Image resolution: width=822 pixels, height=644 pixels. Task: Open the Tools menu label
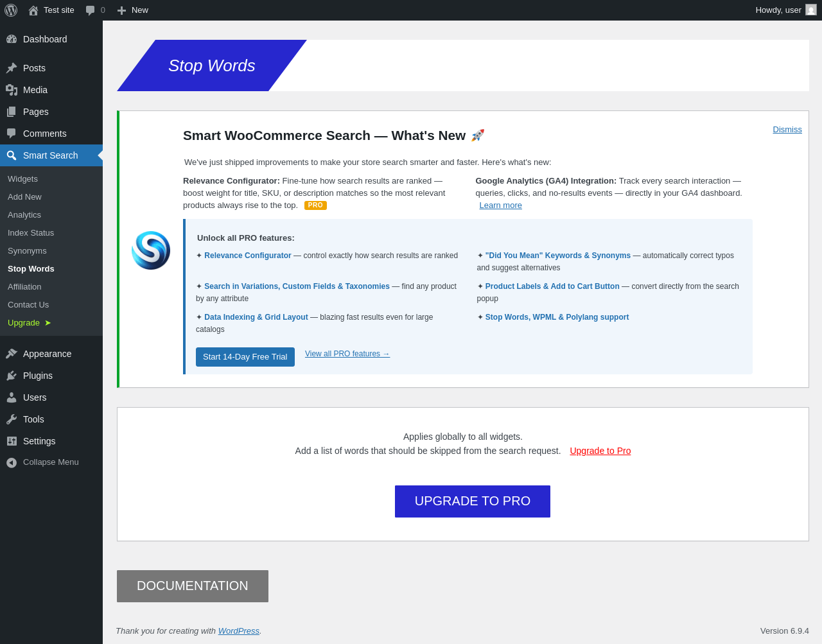33,419
